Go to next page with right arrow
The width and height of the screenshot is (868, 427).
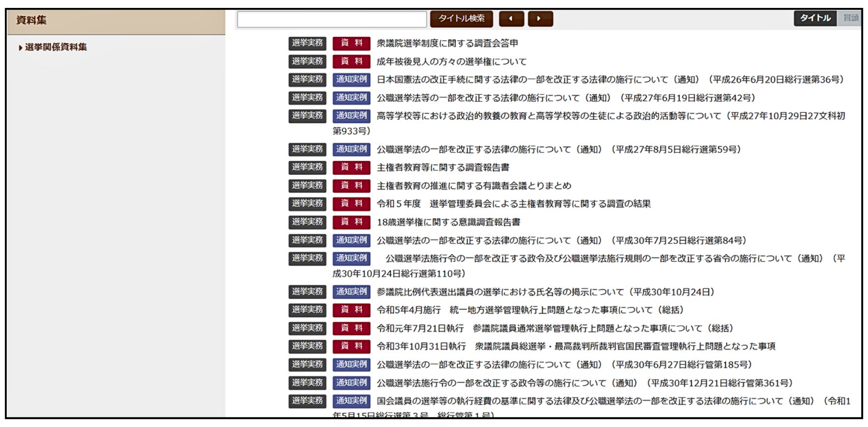pyautogui.click(x=540, y=19)
